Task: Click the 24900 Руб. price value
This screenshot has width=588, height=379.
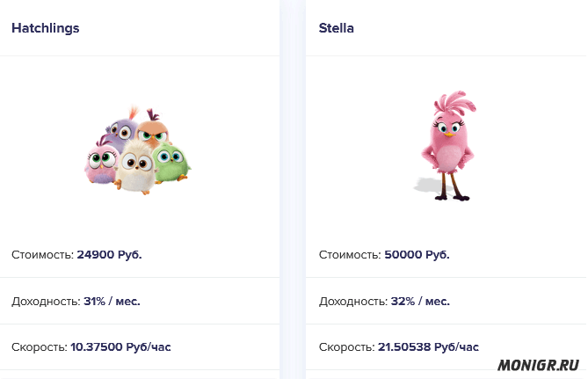Action: [x=109, y=255]
